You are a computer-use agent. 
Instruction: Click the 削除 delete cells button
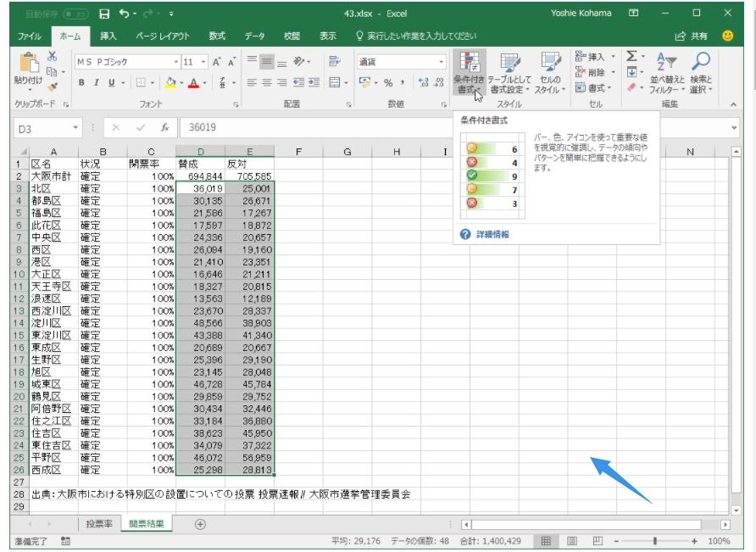596,72
